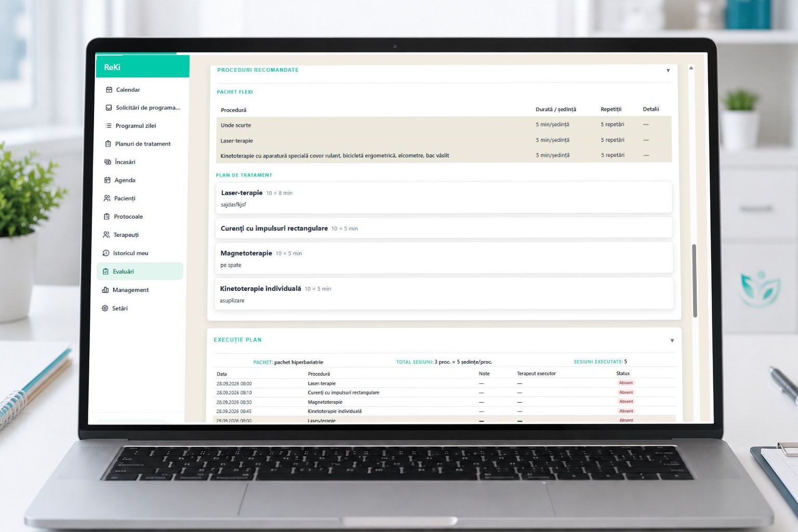
Task: Click Magnetoterapie in the execution table
Action: [325, 402]
